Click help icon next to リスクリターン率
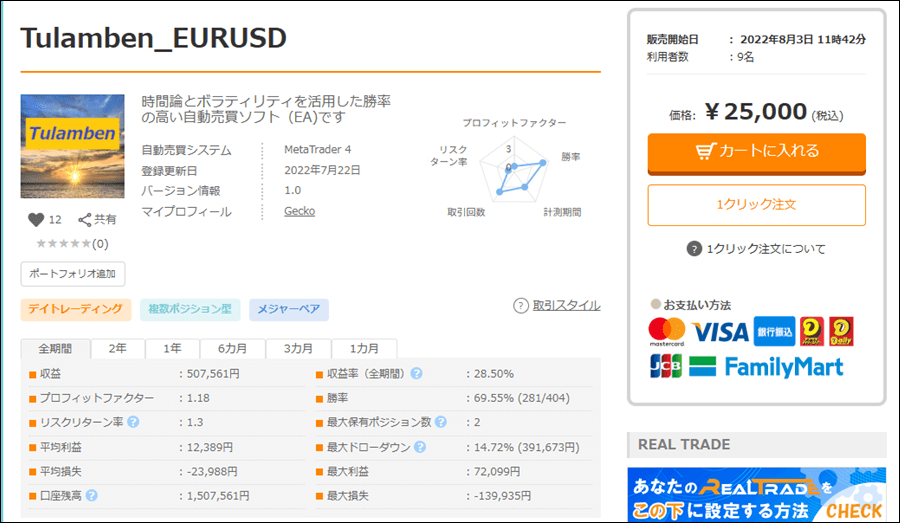The height and width of the screenshot is (523, 900). 133,422
